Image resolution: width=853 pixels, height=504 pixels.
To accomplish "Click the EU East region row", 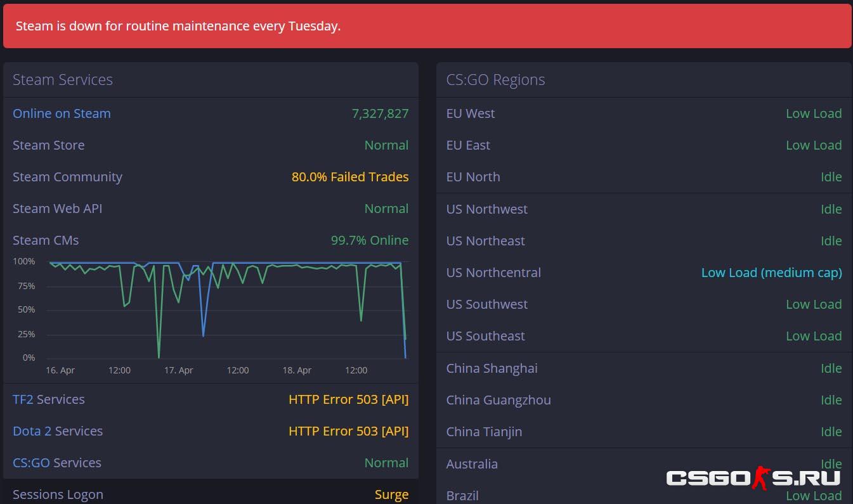I will 644,145.
